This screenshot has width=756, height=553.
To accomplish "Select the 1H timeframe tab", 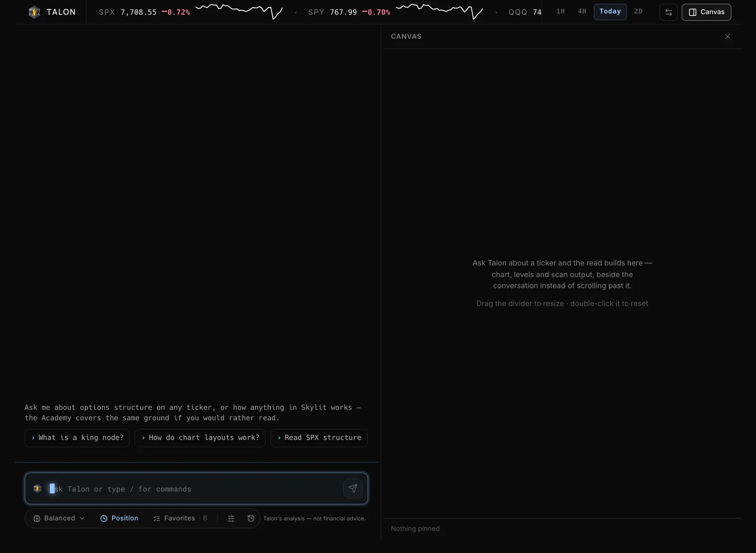I will click(560, 11).
